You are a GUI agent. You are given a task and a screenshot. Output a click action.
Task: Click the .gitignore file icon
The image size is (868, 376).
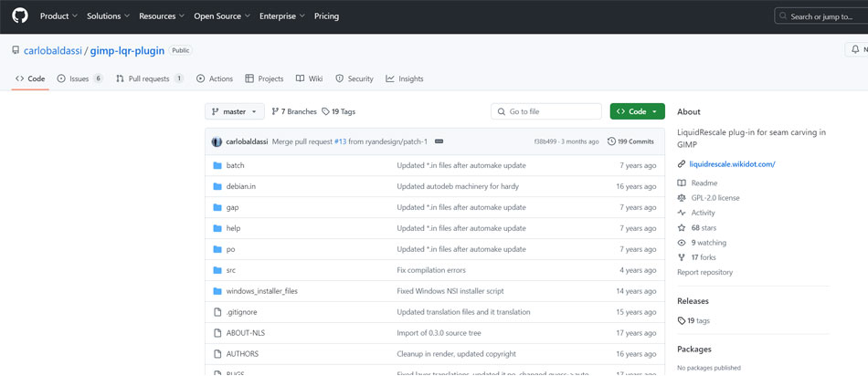(x=217, y=312)
